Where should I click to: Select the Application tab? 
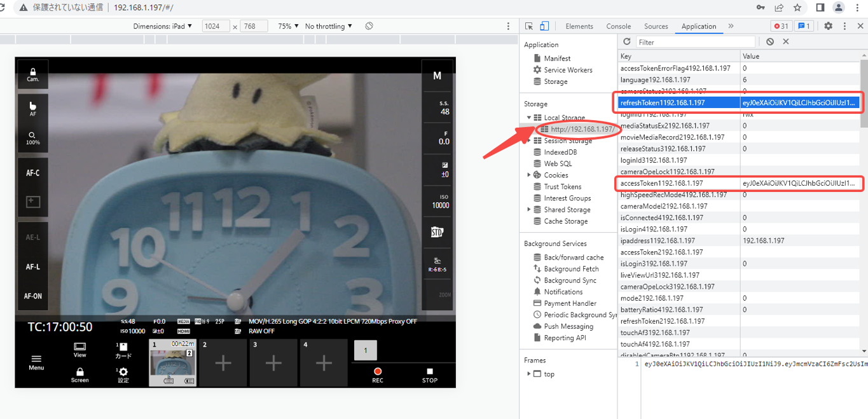pos(699,26)
